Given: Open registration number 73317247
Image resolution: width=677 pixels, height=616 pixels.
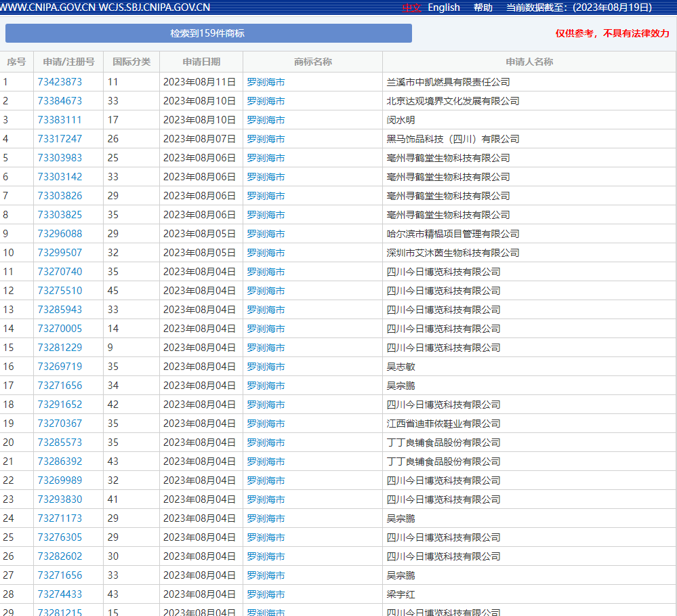Looking at the screenshot, I should pos(60,139).
